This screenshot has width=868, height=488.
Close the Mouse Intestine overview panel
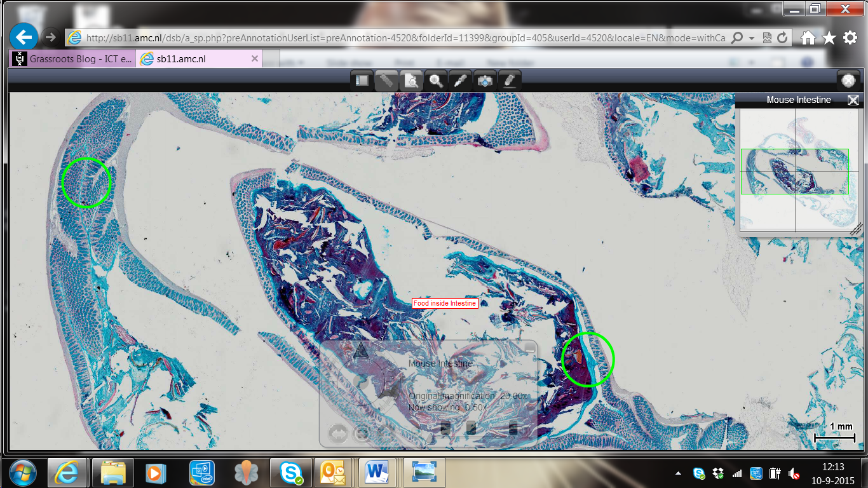click(x=853, y=100)
